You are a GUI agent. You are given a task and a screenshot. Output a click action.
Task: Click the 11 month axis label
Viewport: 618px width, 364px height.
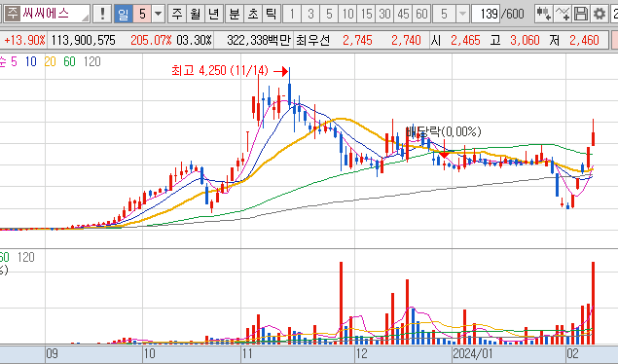tap(247, 353)
